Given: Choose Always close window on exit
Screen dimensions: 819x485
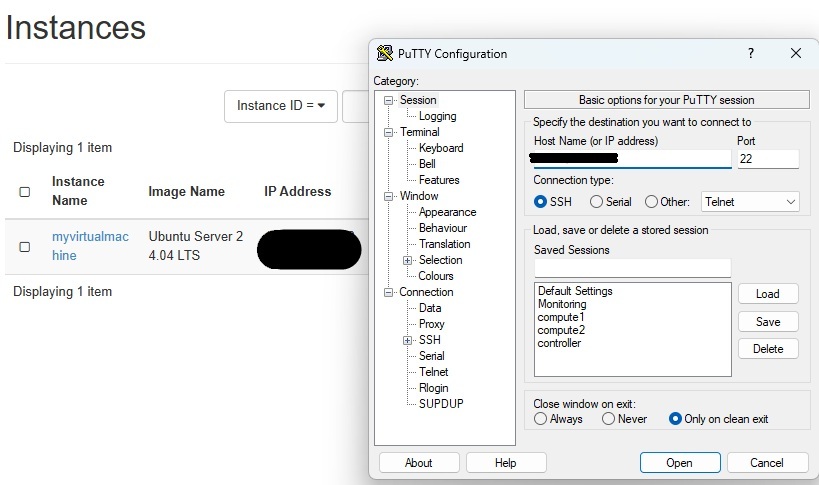Looking at the screenshot, I should pyautogui.click(x=541, y=419).
